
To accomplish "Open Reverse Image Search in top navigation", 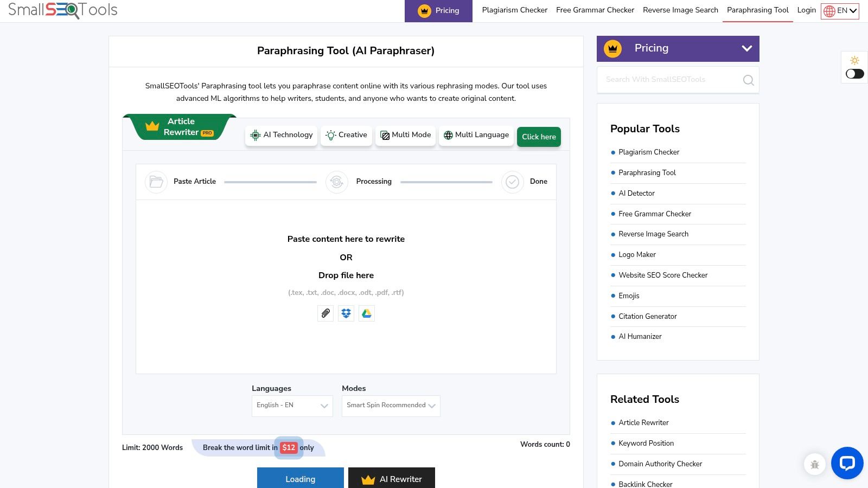I will pos(680,10).
